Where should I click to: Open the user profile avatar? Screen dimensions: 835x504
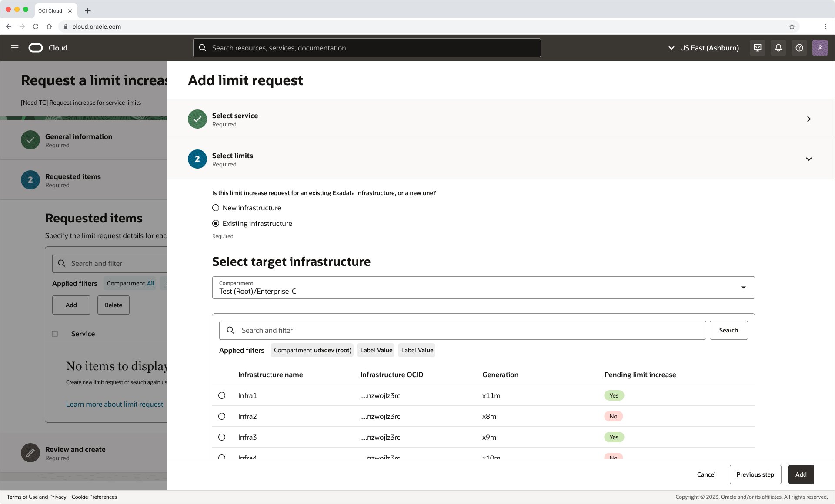click(820, 48)
